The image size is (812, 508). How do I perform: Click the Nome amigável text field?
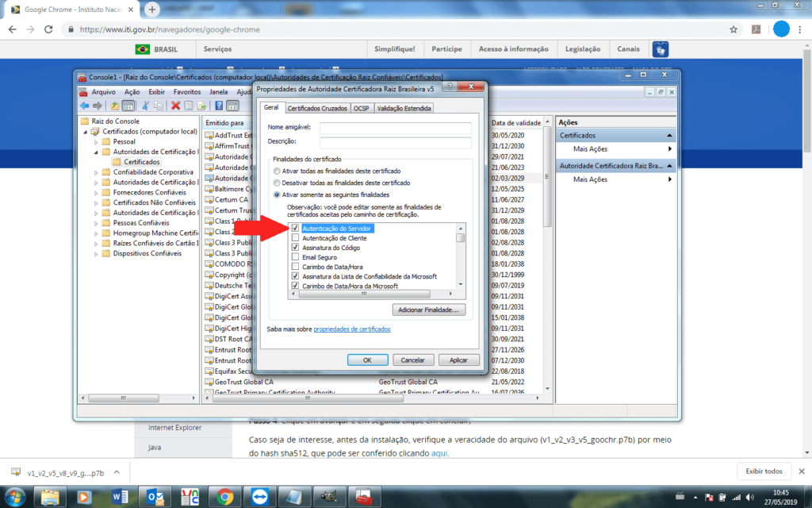point(396,128)
